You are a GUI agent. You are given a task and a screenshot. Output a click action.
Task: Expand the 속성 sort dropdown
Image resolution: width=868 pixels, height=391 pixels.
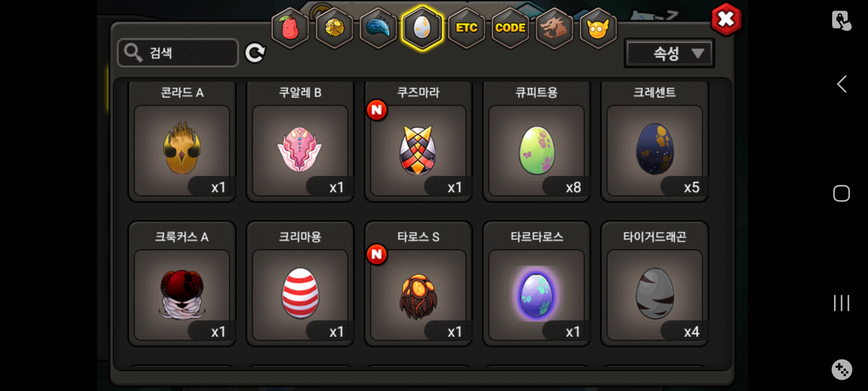pos(669,54)
